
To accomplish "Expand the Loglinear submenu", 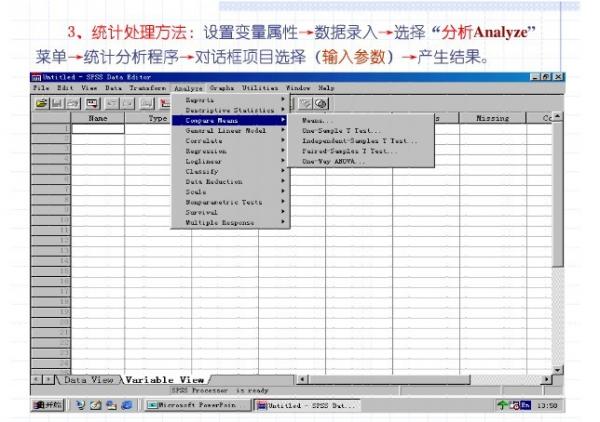I will point(230,161).
